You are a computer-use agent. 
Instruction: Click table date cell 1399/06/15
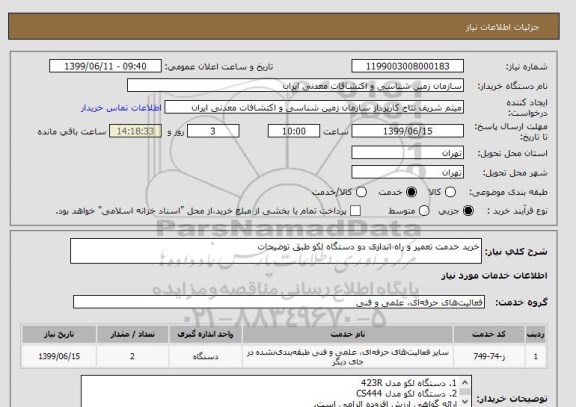click(x=59, y=356)
